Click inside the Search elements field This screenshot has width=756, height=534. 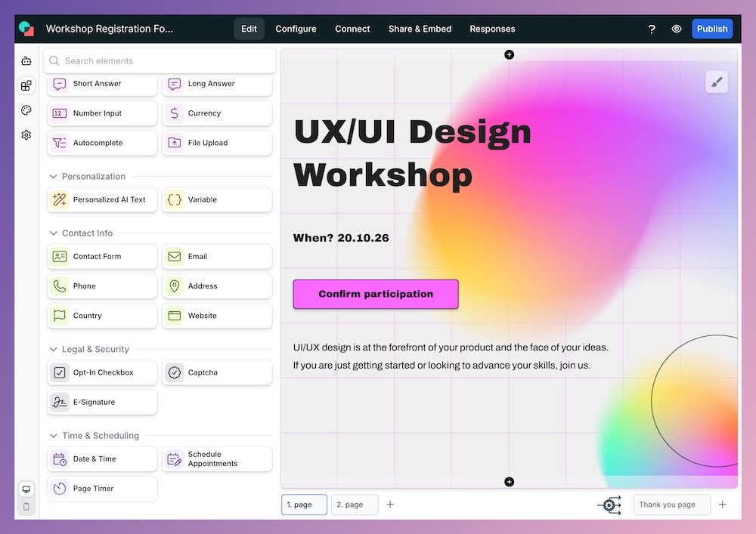pyautogui.click(x=159, y=60)
